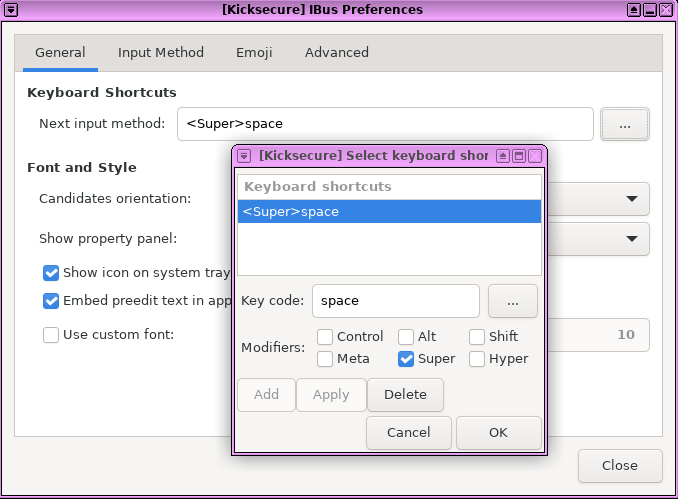
Task: Expand the Candidates orientation dropdown
Action: (x=631, y=199)
